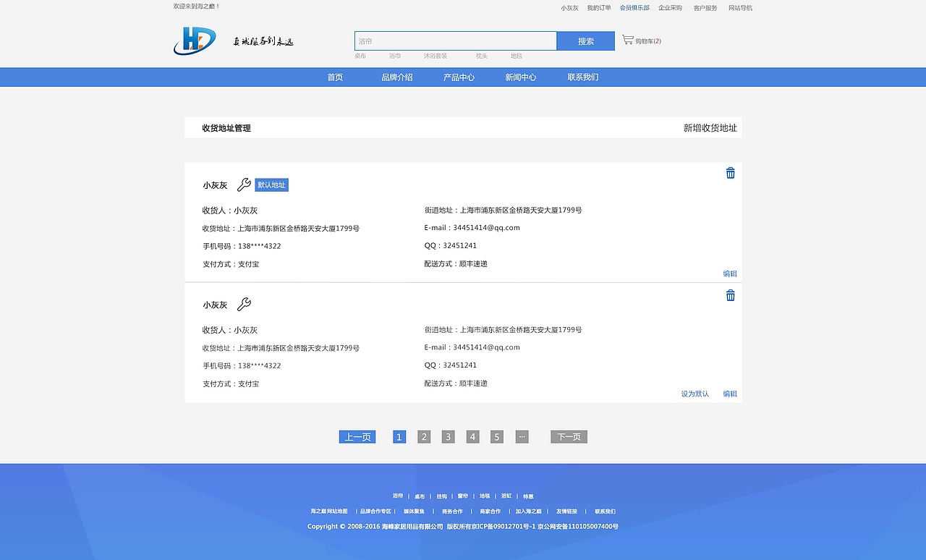The image size is (926, 560).
Task: Click the trash icon on the default address
Action: click(x=730, y=173)
